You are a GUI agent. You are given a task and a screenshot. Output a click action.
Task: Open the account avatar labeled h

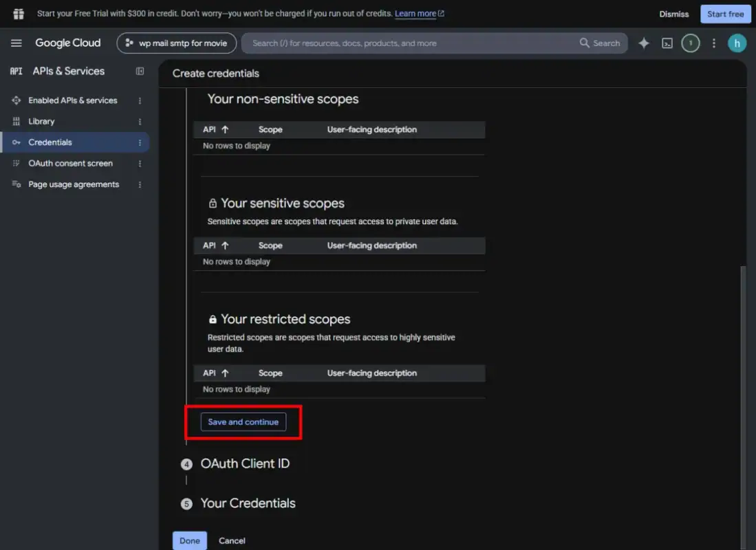pyautogui.click(x=737, y=43)
